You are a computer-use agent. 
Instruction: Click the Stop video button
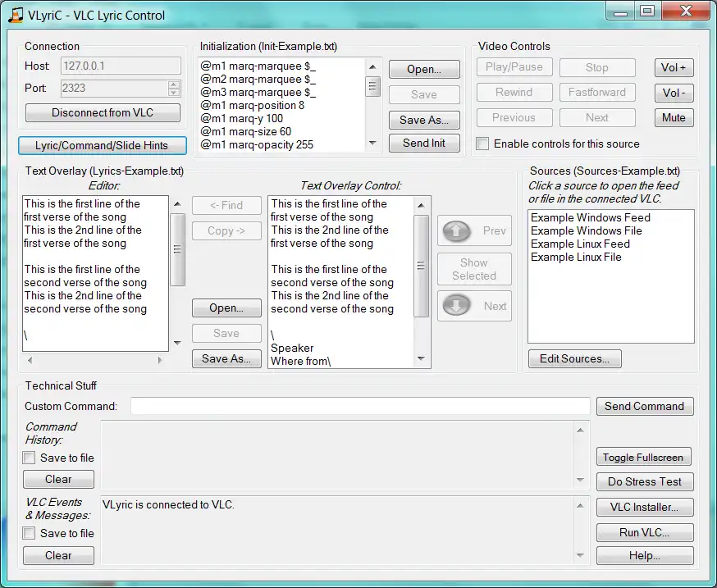(x=597, y=68)
